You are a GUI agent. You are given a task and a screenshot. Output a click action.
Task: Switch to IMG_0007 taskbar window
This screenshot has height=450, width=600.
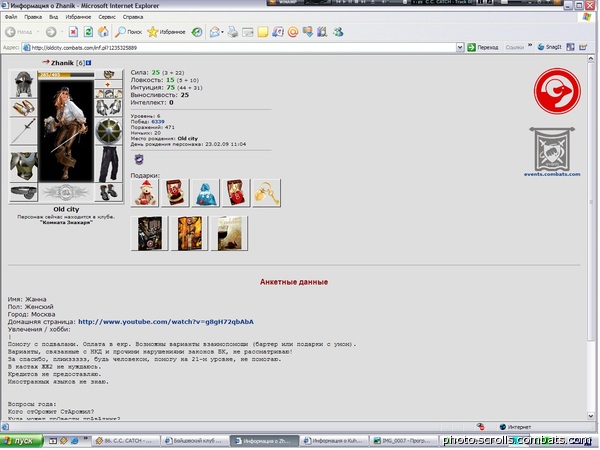click(404, 441)
